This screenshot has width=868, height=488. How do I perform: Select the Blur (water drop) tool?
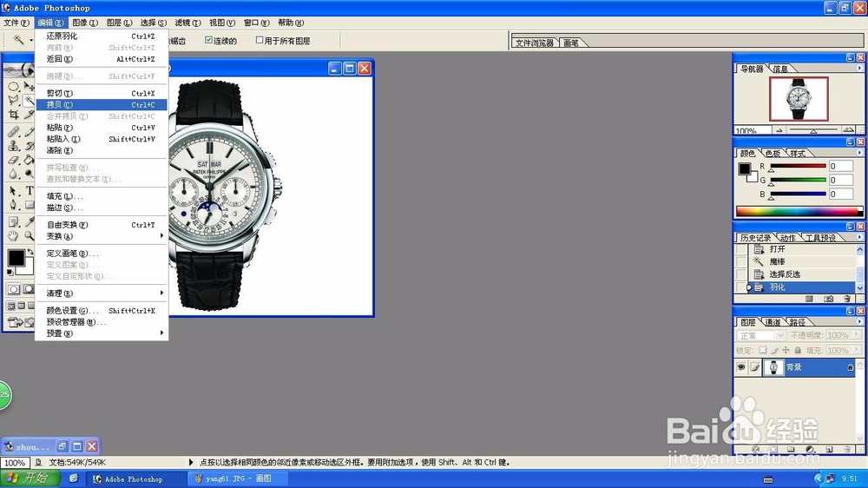click(13, 174)
